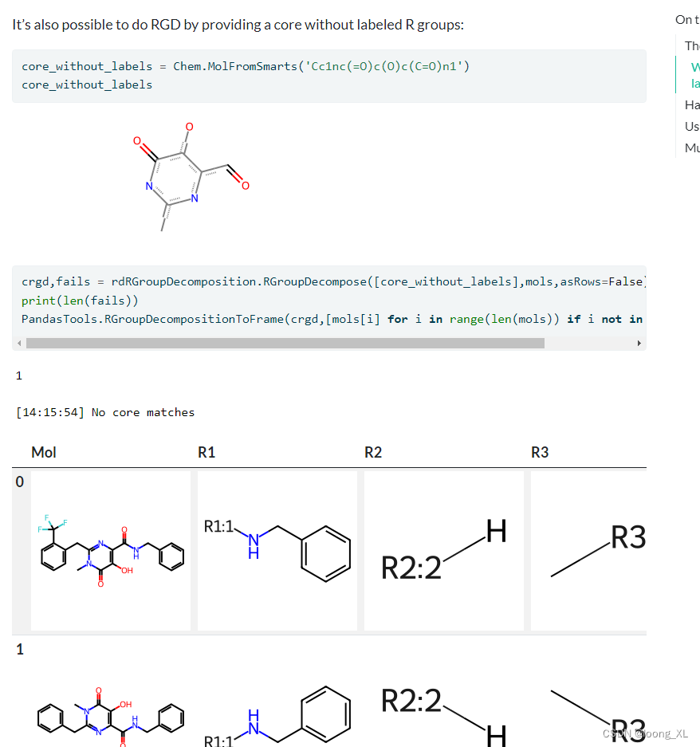Click the R2 column header of the results table
The image size is (700, 747).
373,452
